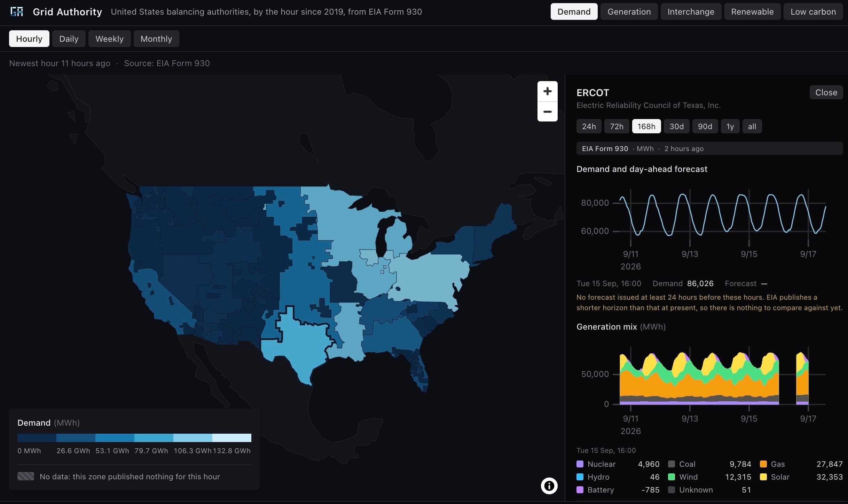The height and width of the screenshot is (504, 848).
Task: Click the map zoom out minus icon
Action: [x=547, y=112]
